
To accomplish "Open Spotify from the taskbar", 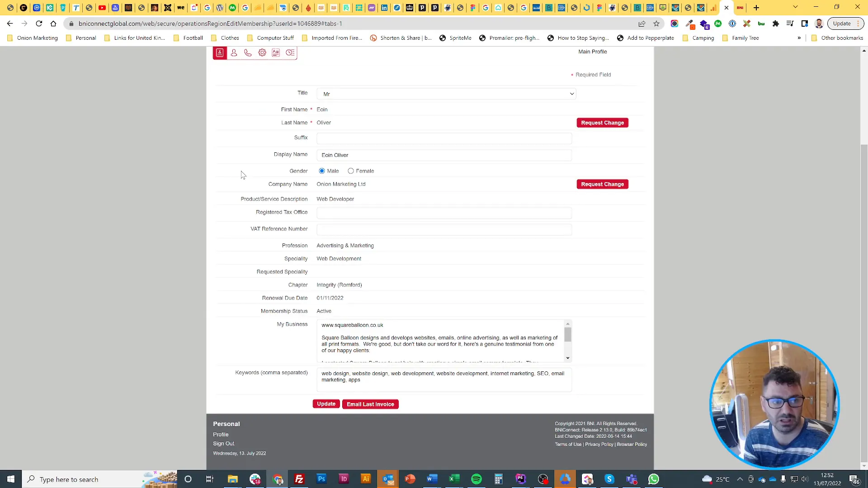I will point(476,479).
